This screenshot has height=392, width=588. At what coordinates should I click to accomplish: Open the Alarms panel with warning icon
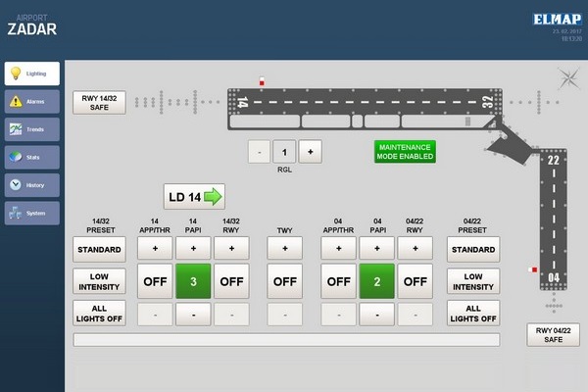tap(32, 101)
